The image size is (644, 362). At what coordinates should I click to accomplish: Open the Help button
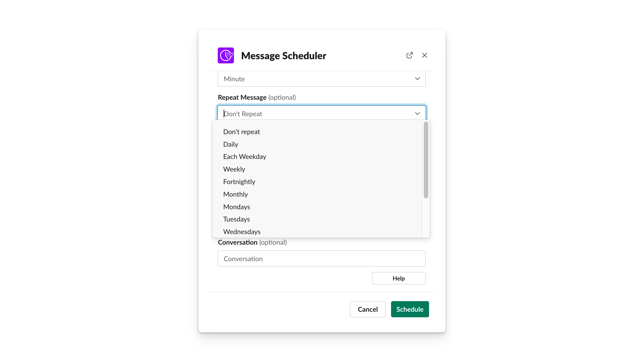(x=399, y=278)
